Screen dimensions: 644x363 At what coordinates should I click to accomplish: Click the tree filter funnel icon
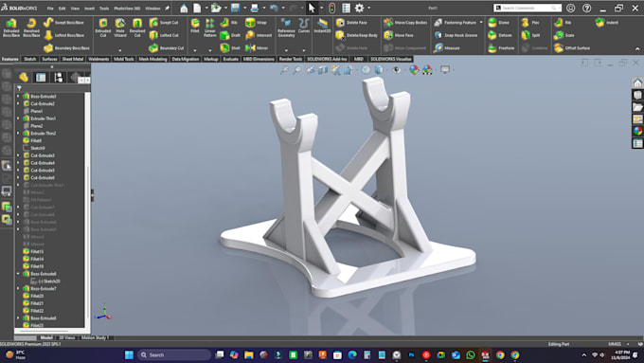pos(19,88)
